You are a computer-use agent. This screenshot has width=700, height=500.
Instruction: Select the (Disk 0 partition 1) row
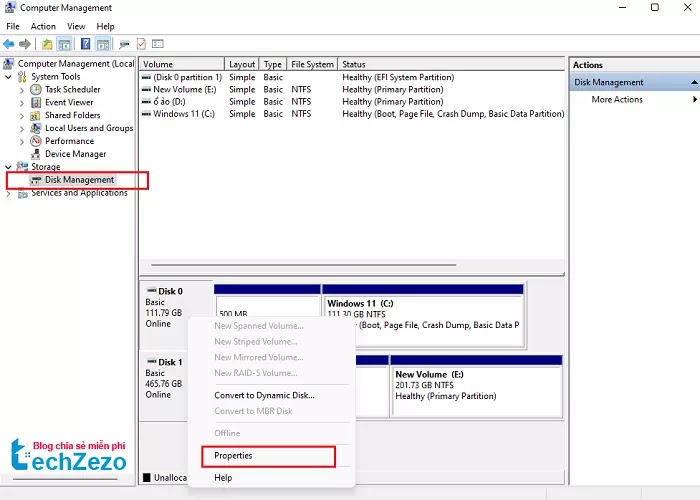[x=352, y=77]
